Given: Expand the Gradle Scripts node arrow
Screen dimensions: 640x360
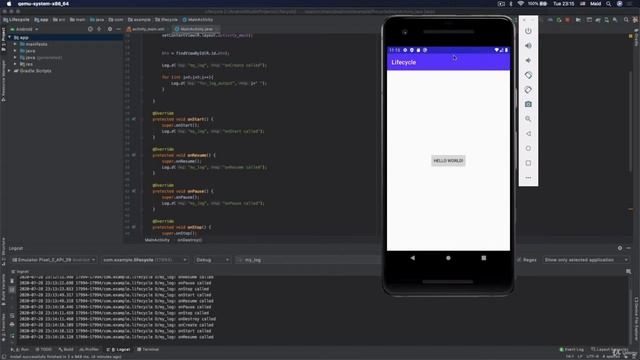Looking at the screenshot, I should pos(9,71).
